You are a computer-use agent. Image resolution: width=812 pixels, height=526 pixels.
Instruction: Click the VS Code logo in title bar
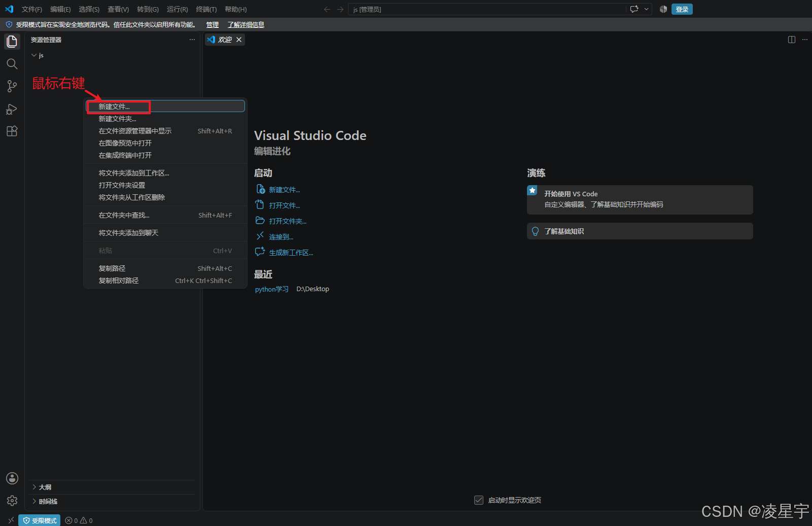(9, 9)
